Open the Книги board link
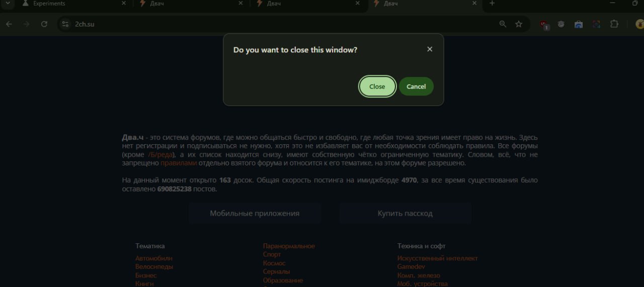Screen dimensions: 644x287 [x=144, y=283]
